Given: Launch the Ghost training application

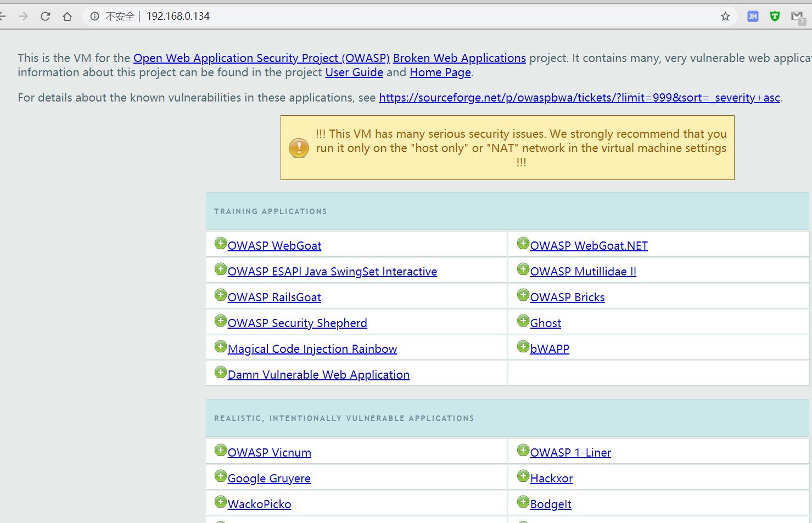Looking at the screenshot, I should [546, 323].
